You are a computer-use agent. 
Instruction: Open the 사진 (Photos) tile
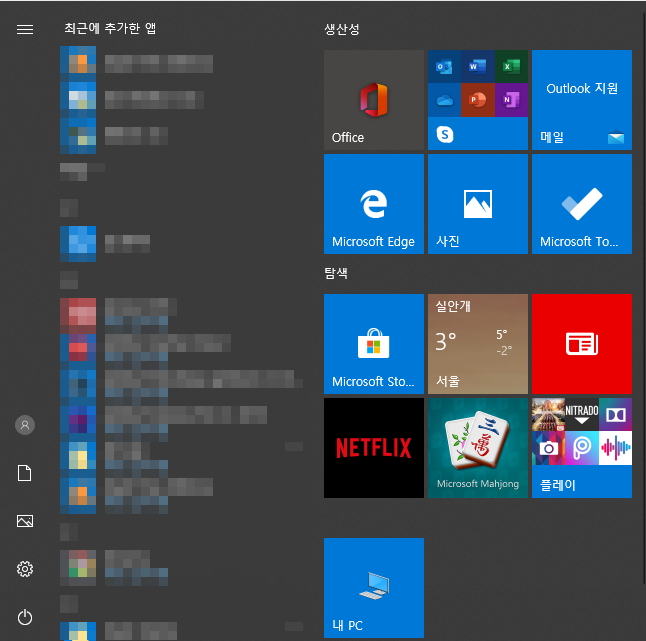pyautogui.click(x=477, y=204)
